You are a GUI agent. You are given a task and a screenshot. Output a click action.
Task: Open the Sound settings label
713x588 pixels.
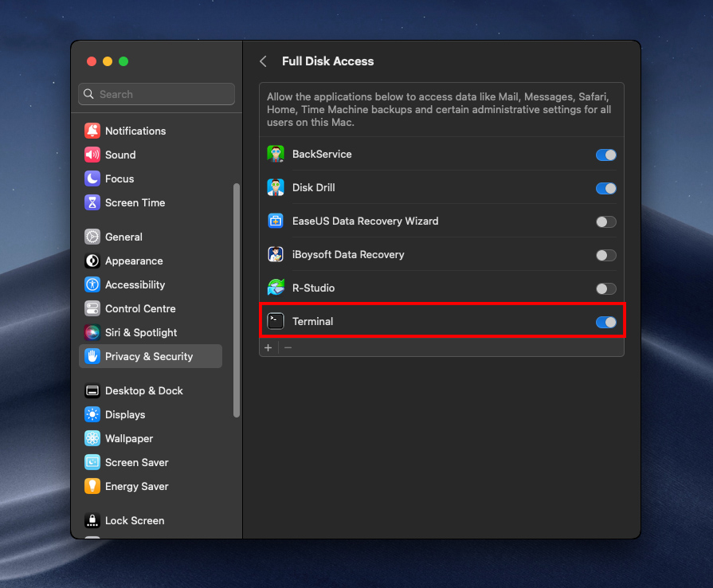120,155
